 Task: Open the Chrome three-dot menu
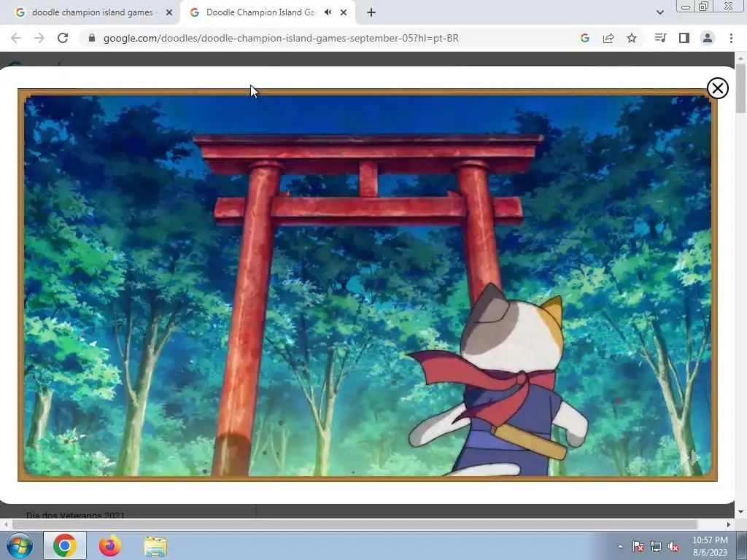click(731, 38)
